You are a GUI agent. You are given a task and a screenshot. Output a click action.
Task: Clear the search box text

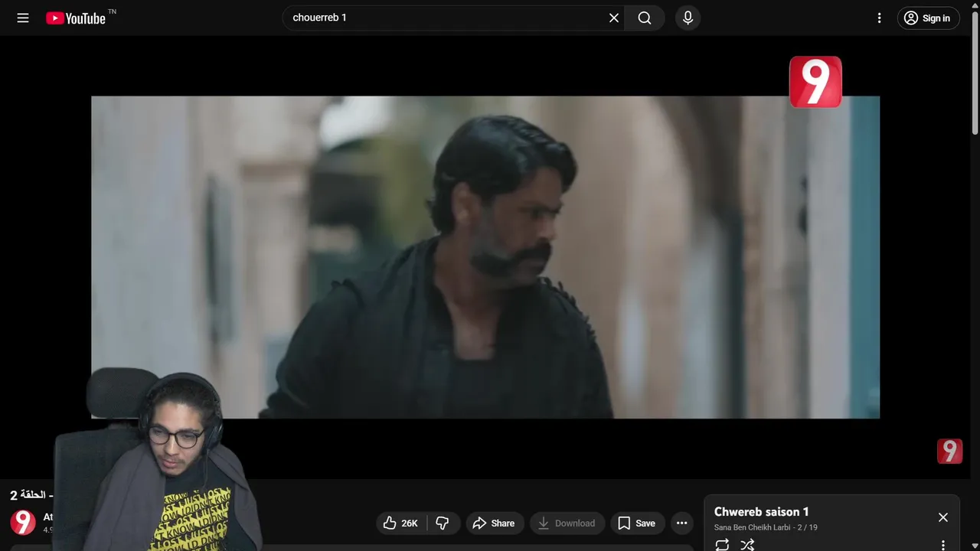(614, 18)
